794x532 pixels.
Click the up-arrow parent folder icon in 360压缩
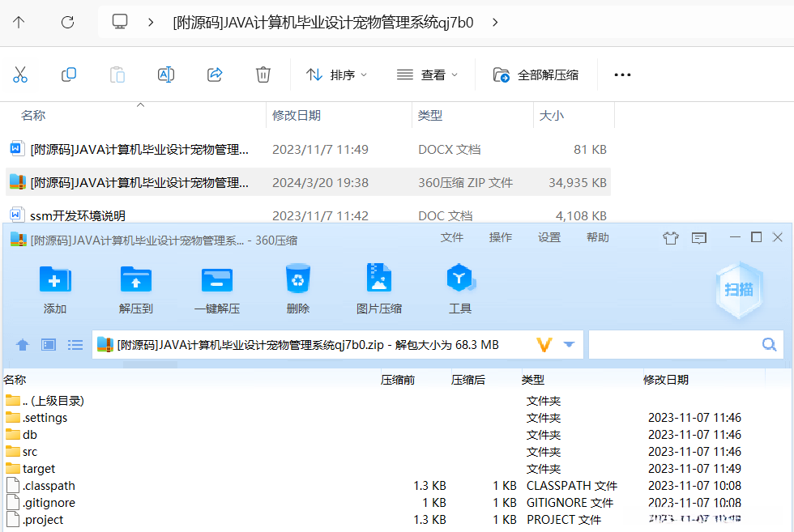(x=23, y=345)
